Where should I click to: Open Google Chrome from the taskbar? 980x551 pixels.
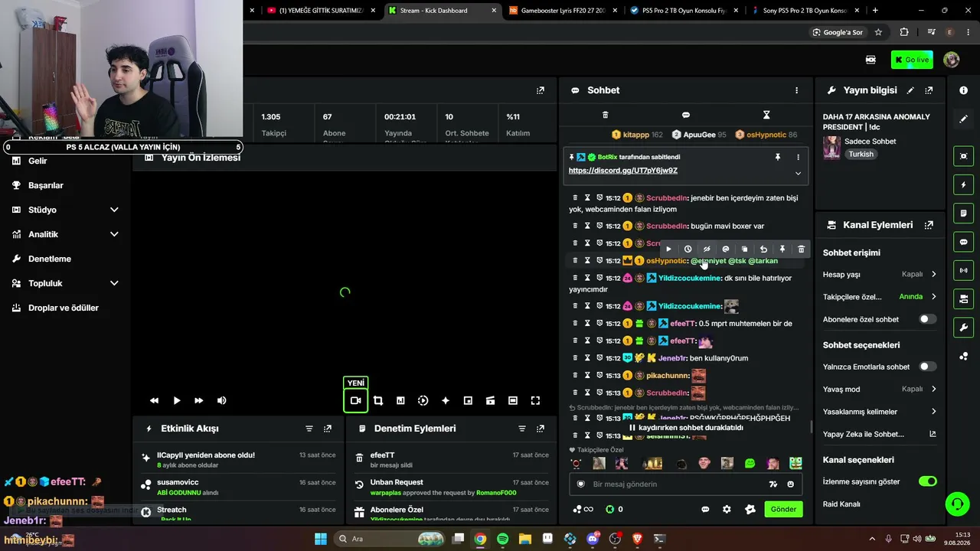pyautogui.click(x=480, y=539)
